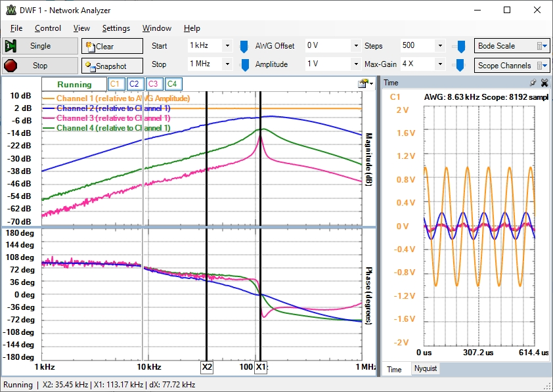Open the plot options icon menu
The width and height of the screenshot is (553, 392).
click(363, 83)
